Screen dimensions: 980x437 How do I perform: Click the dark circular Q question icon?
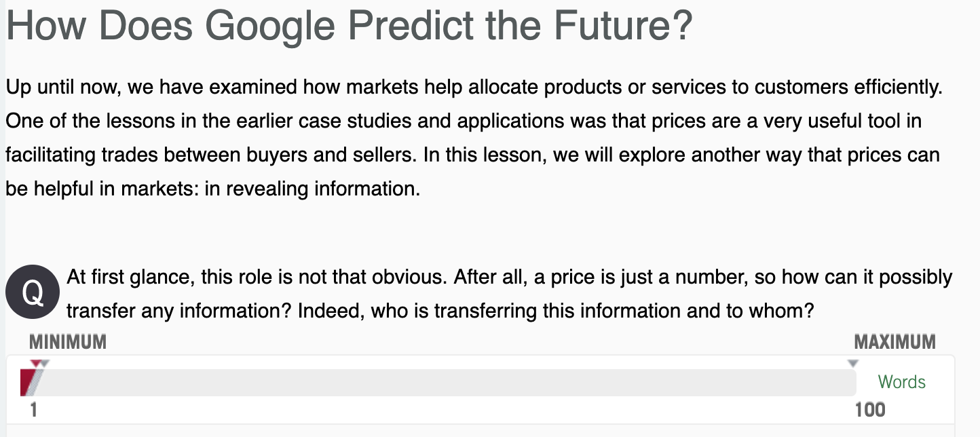(x=32, y=291)
